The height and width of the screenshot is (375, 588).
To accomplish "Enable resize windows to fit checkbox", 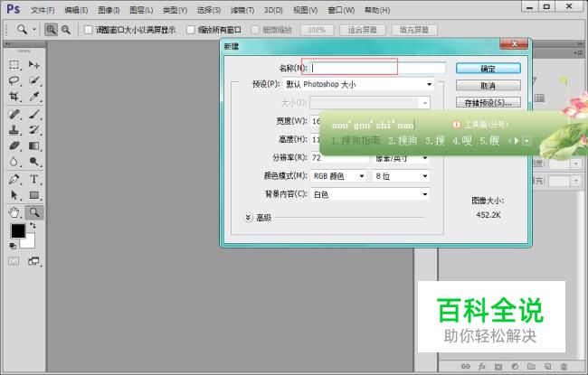I will tap(88, 30).
